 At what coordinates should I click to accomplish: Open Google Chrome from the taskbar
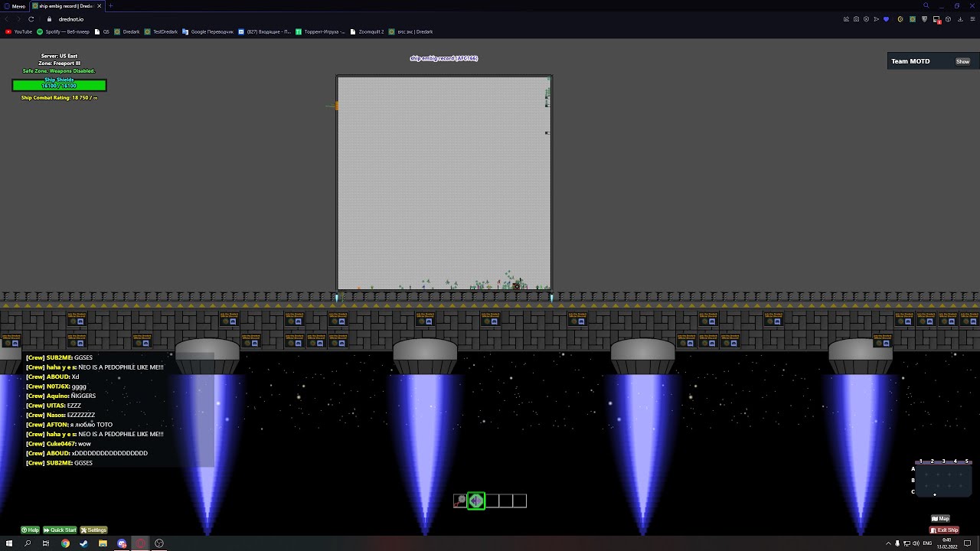(65, 543)
